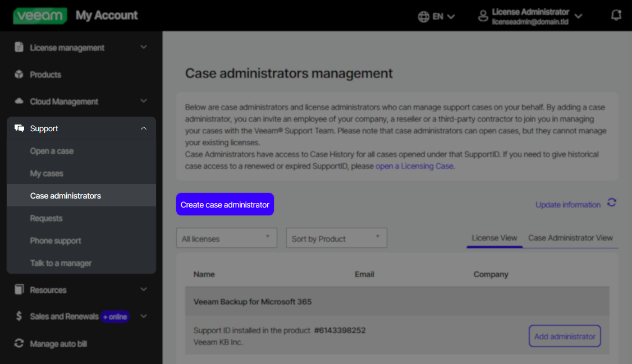This screenshot has width=632, height=364.
Task: Select the Products sidebar icon
Action: [17, 74]
